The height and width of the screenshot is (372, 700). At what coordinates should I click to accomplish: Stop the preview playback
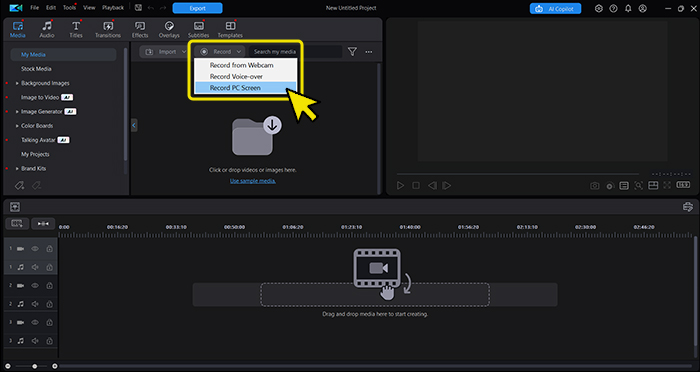click(x=416, y=185)
